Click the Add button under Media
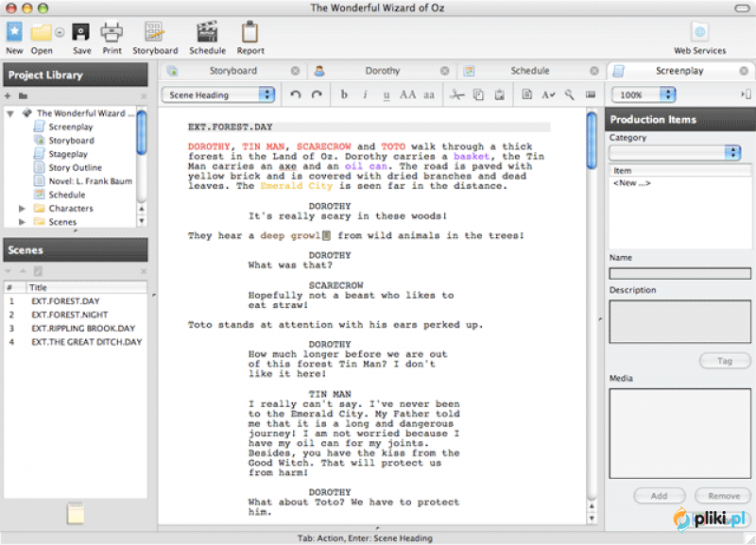Viewport: 756px width, 545px height. click(x=659, y=496)
